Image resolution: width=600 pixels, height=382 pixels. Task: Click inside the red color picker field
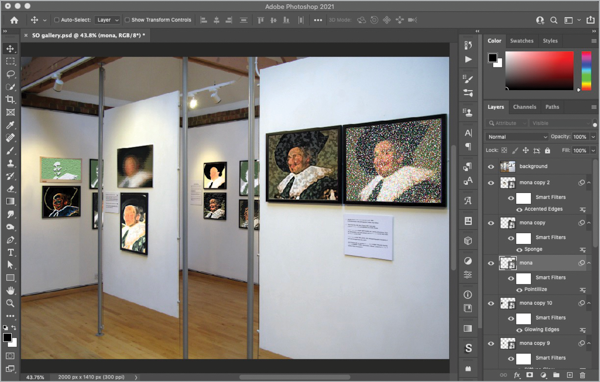point(540,71)
